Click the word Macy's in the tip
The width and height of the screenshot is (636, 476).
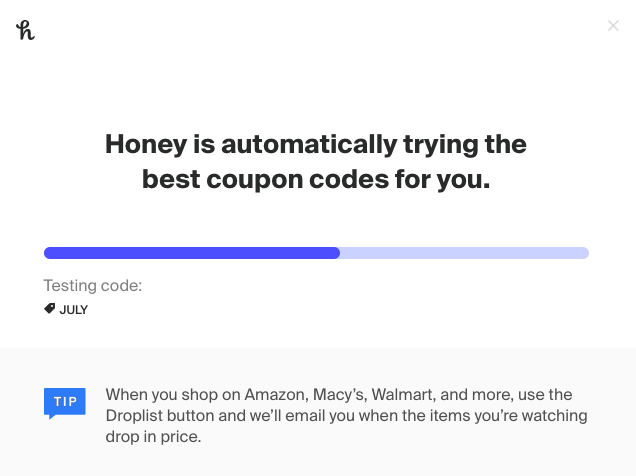pos(339,395)
